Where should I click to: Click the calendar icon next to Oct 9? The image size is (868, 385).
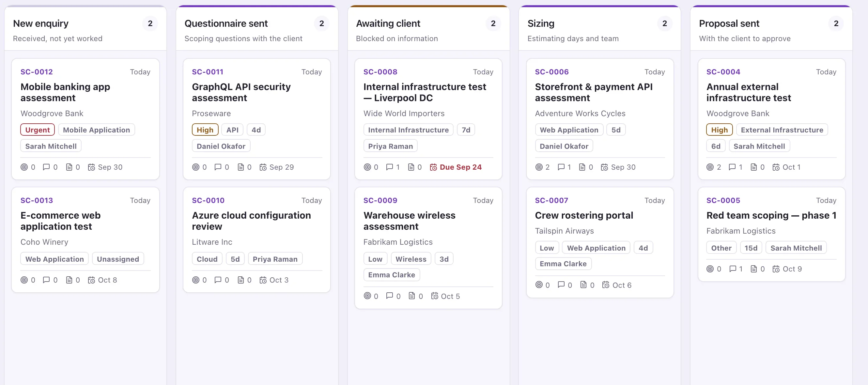click(776, 269)
